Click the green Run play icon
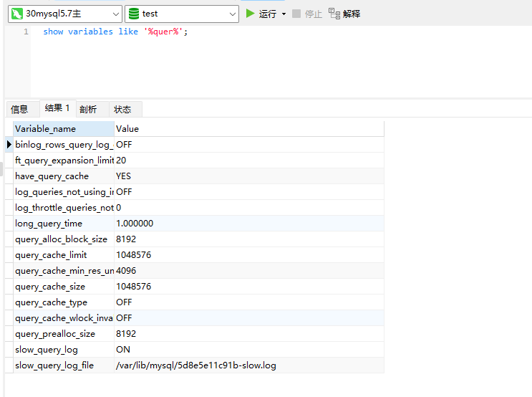Image resolution: width=532 pixels, height=397 pixels. coord(250,14)
